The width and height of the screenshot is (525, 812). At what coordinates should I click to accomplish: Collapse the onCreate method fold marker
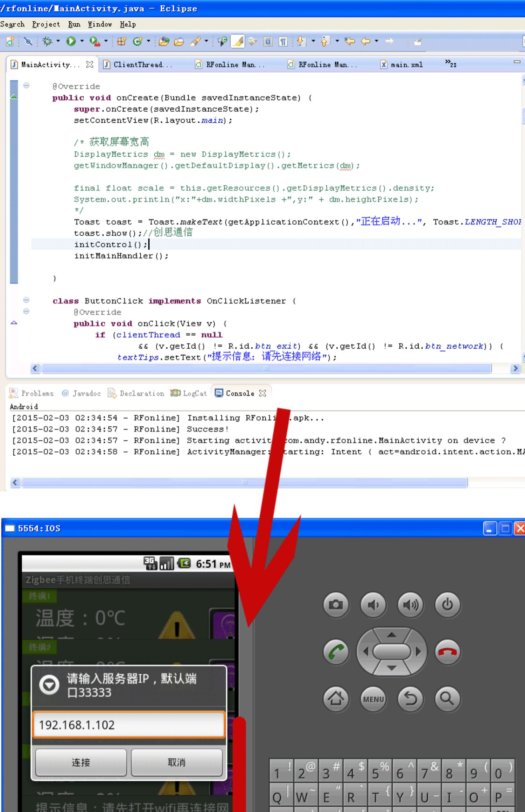tap(26, 85)
